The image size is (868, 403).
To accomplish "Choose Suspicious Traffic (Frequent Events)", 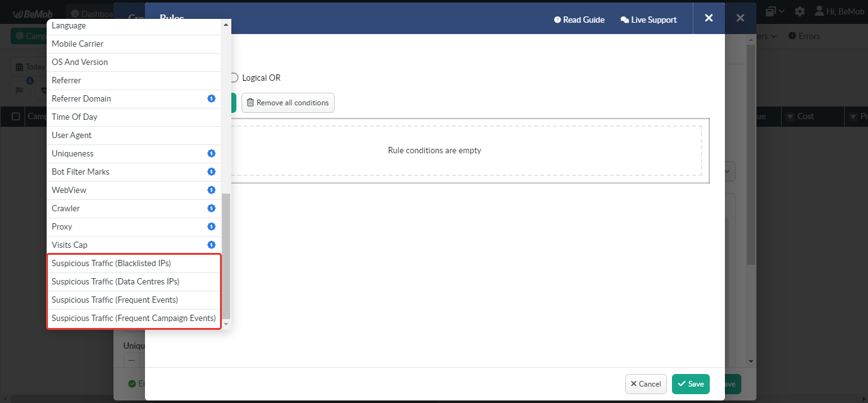I will (x=134, y=300).
